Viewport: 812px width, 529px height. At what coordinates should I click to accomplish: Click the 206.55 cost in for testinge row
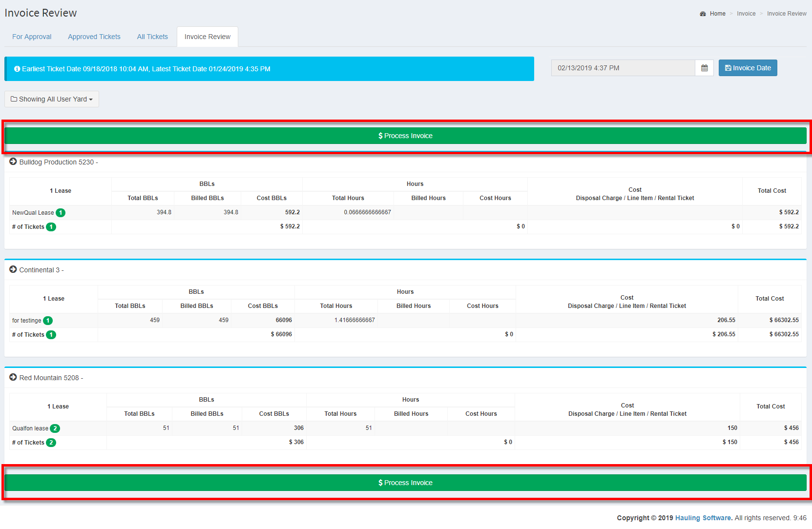click(726, 320)
